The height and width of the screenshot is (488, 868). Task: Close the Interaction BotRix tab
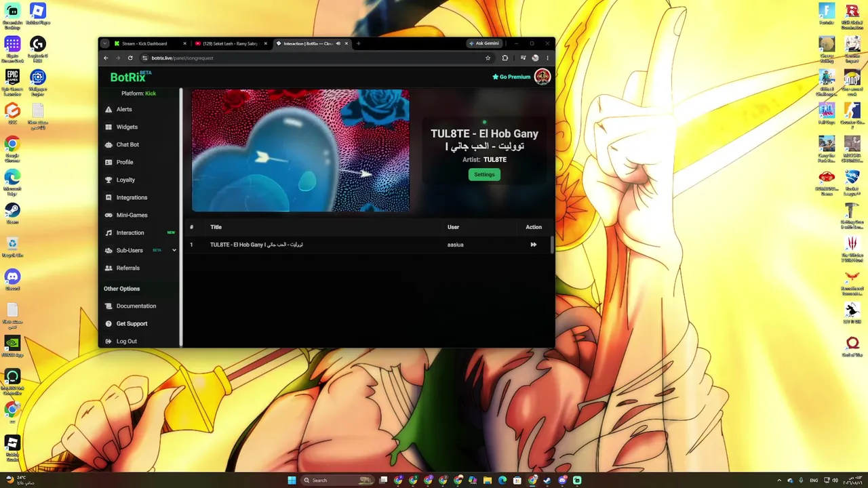tap(347, 43)
